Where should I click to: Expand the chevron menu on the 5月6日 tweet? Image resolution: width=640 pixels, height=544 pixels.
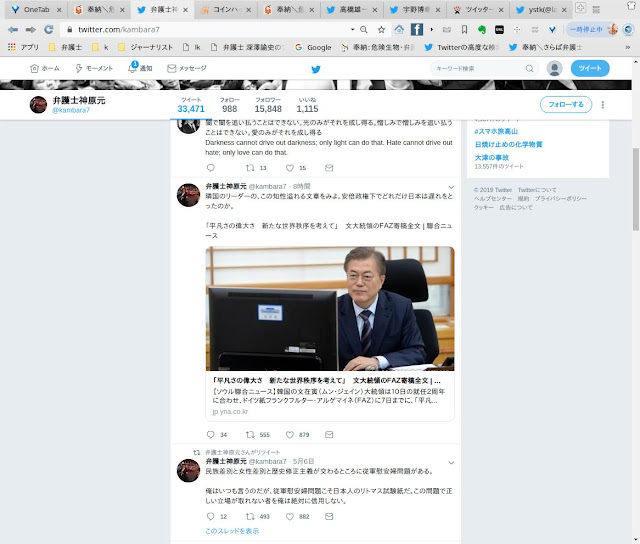[451, 462]
